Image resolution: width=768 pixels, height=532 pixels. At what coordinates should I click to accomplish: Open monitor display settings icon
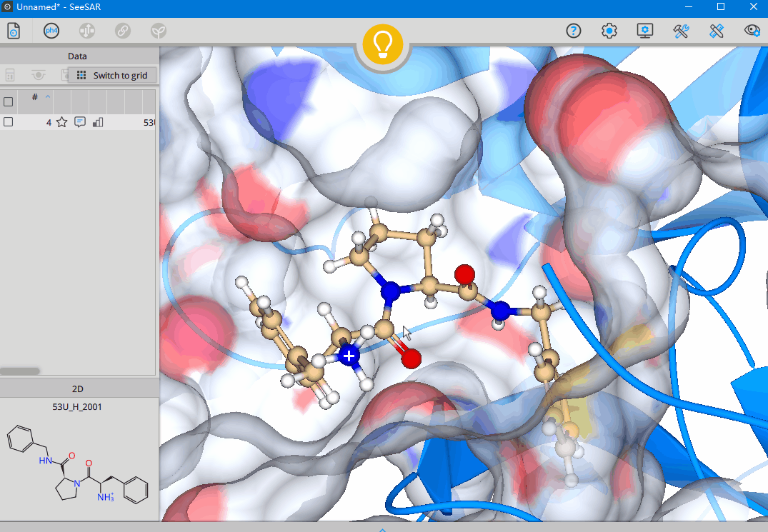pos(645,31)
